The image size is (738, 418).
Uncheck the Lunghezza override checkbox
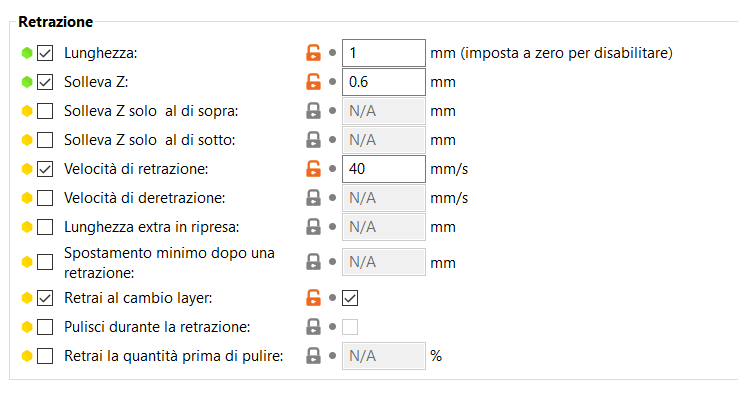(45, 53)
